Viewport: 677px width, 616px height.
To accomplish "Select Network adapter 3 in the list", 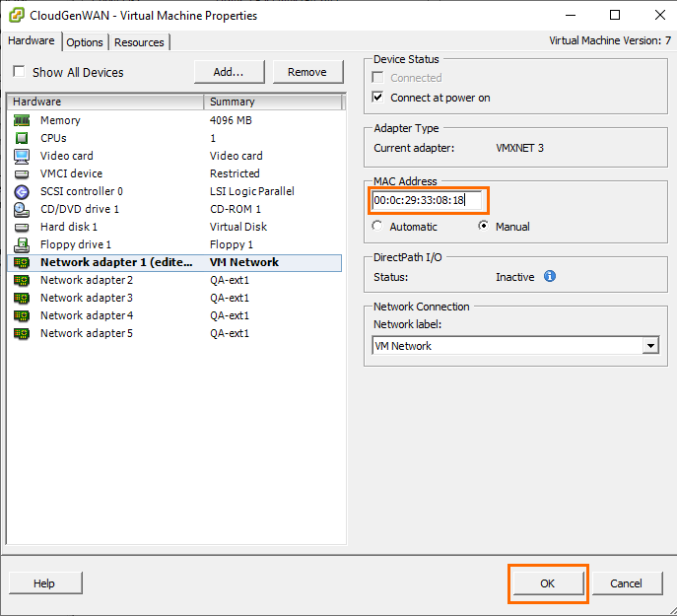I will [x=87, y=298].
